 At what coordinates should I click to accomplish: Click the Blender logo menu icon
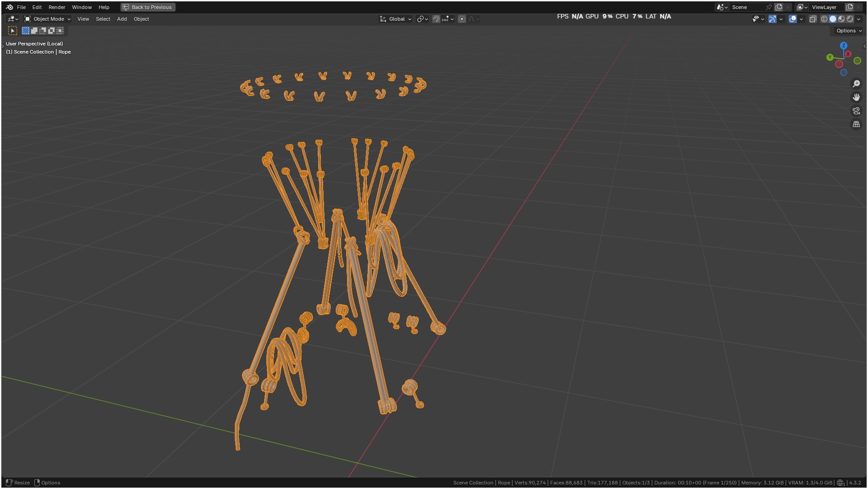(x=9, y=7)
